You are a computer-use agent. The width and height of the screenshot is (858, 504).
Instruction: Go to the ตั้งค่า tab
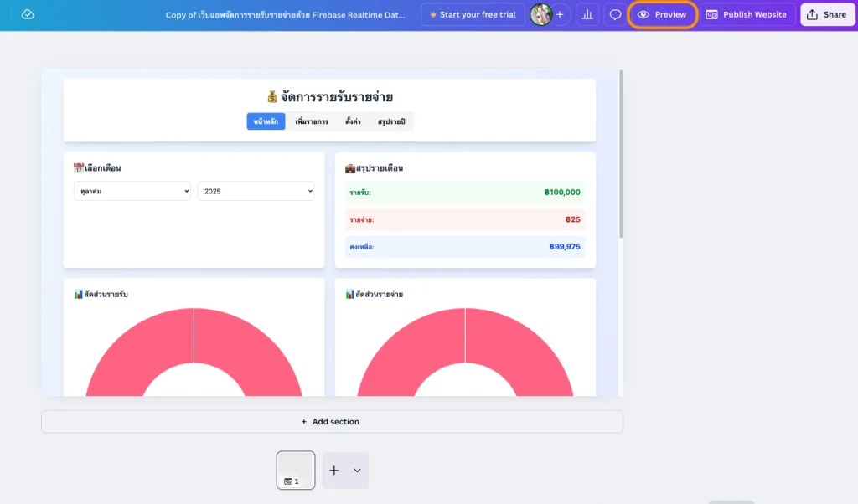pos(353,122)
